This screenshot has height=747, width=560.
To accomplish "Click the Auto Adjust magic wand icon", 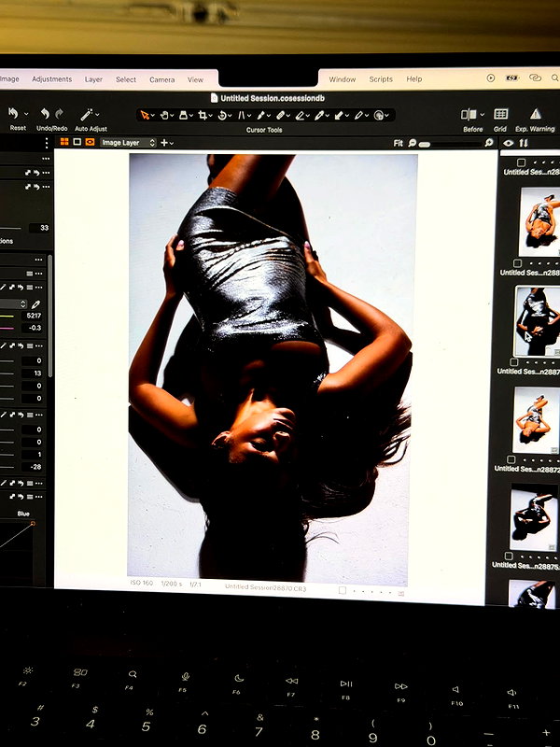I will (87, 114).
